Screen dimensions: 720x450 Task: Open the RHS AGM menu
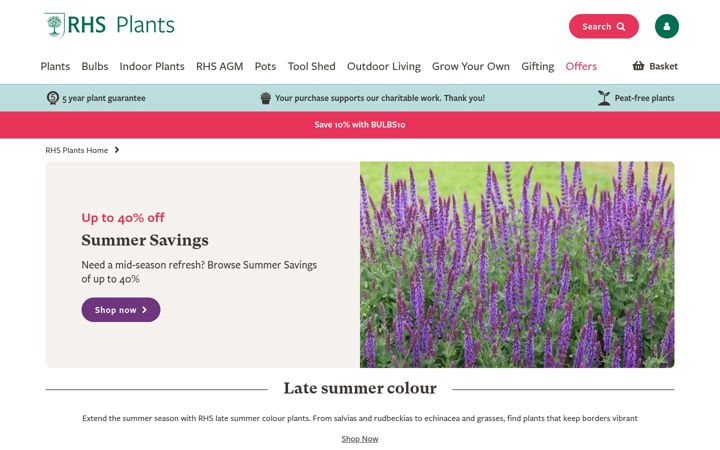[219, 66]
